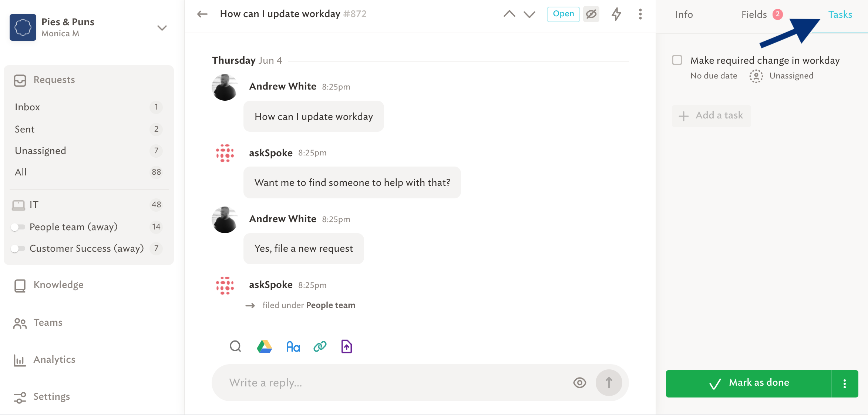
Task: Attach from Google Drive icon
Action: coord(264,346)
